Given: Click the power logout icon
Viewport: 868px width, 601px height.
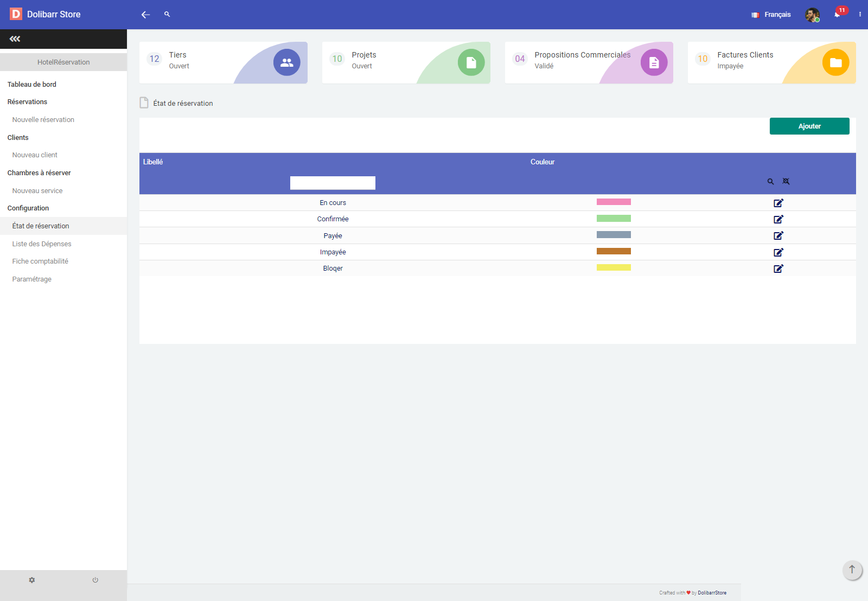Looking at the screenshot, I should click(x=95, y=580).
